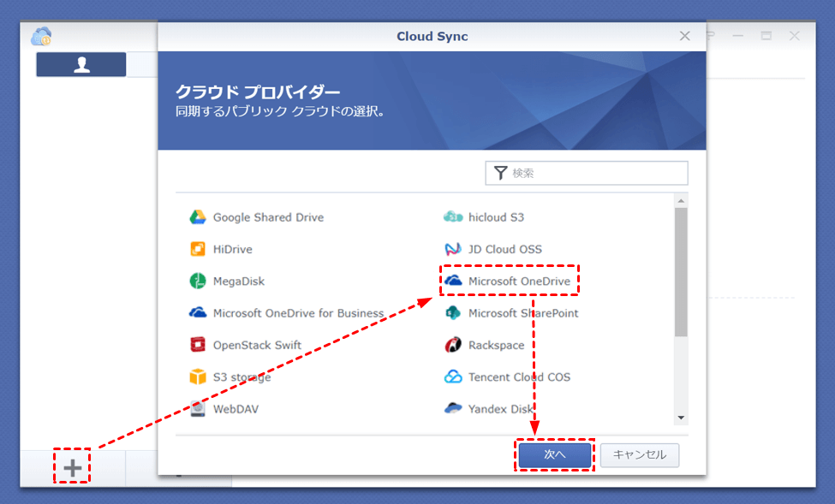Minimize the background Cloud Sync window
The height and width of the screenshot is (504, 835).
pos(737,36)
